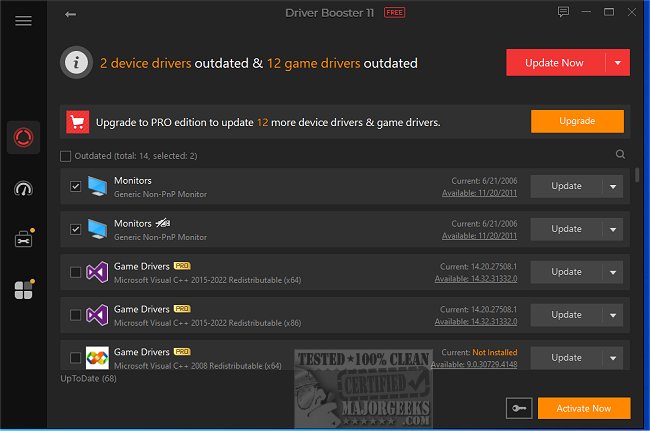Expand the Update Now dropdown arrow
Screen dimensions: 650x431
coord(618,63)
